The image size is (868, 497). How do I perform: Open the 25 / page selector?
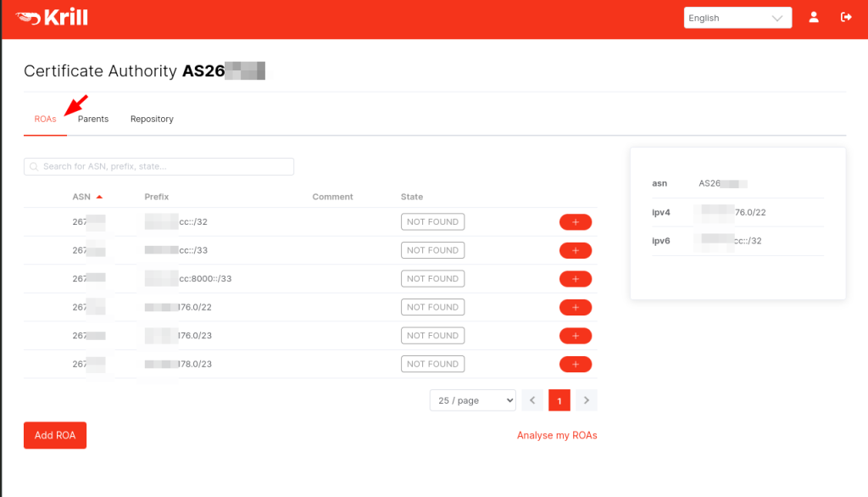click(472, 399)
